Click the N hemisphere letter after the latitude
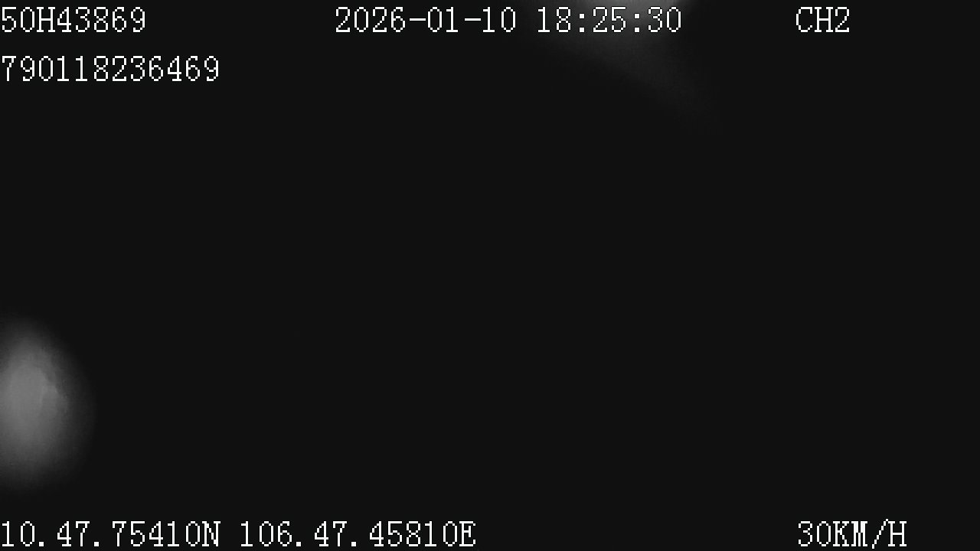The height and width of the screenshot is (551, 980). tap(211, 534)
